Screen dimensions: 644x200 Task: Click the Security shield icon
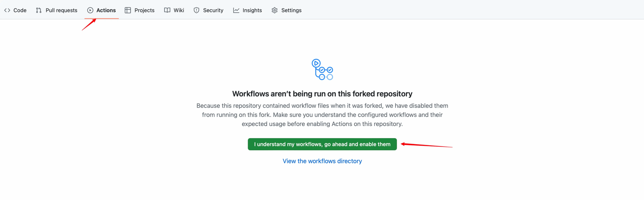pos(196,10)
